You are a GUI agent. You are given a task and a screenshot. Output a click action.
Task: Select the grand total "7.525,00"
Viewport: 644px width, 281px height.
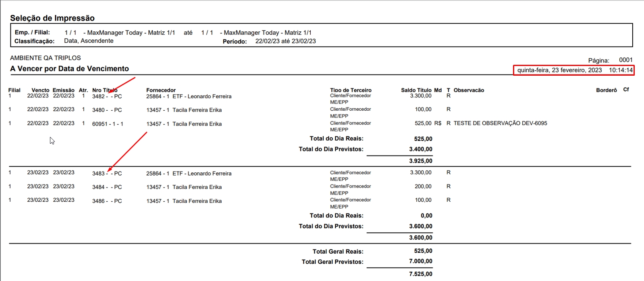click(421, 274)
